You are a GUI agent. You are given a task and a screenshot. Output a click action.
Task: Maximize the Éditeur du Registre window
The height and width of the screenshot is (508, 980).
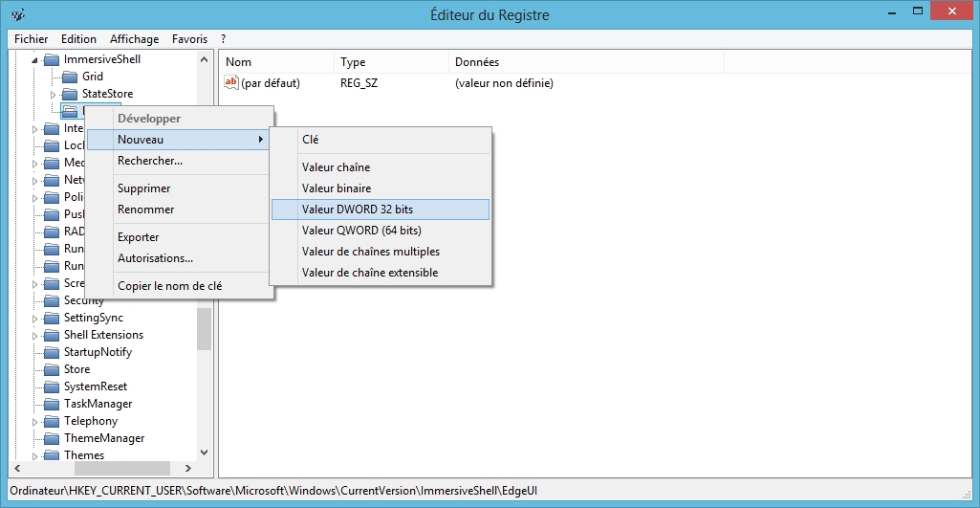918,11
